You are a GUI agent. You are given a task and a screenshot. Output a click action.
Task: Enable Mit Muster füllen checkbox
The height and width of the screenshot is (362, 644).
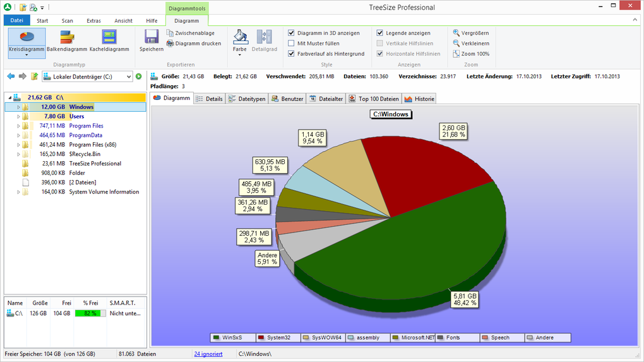[291, 43]
